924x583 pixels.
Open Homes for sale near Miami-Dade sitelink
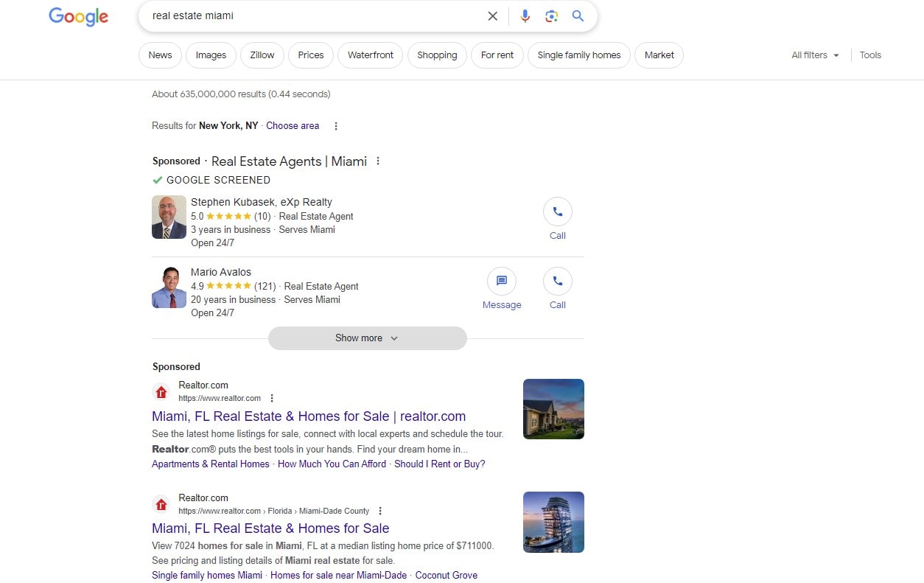pyautogui.click(x=338, y=576)
